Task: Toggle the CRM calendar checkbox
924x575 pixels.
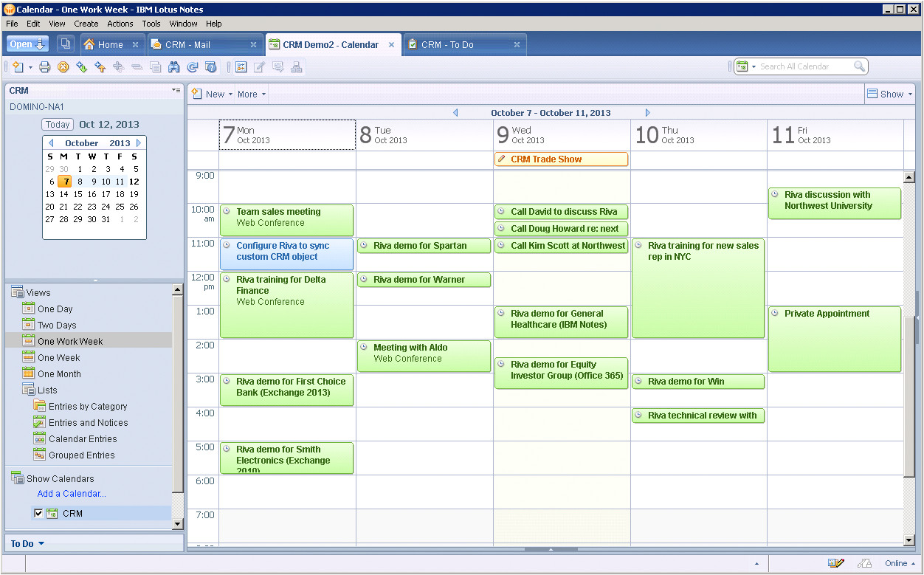Action: [38, 514]
